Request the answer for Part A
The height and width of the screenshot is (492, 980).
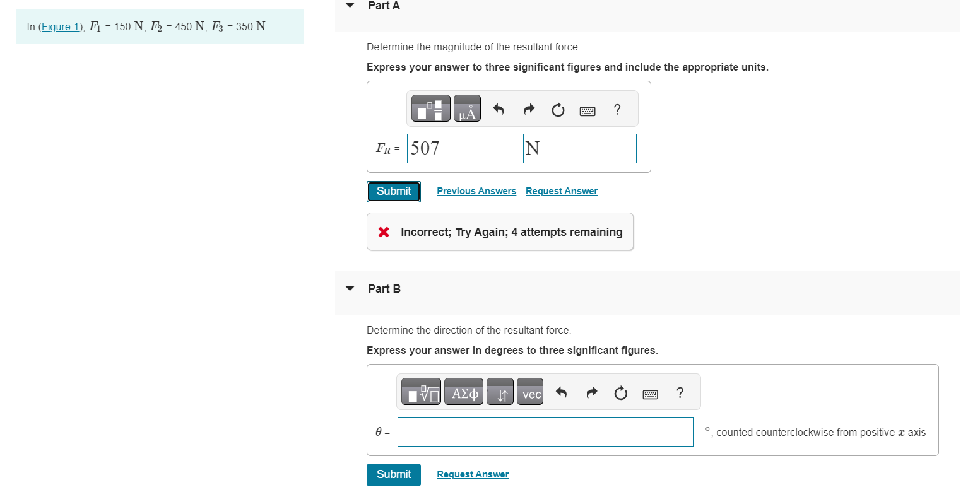[562, 191]
